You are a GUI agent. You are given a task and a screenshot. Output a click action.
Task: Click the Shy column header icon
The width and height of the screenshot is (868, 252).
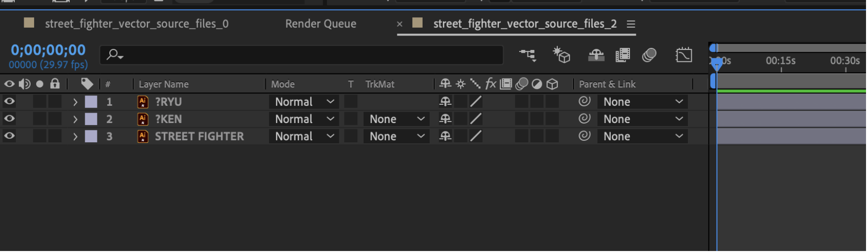445,84
